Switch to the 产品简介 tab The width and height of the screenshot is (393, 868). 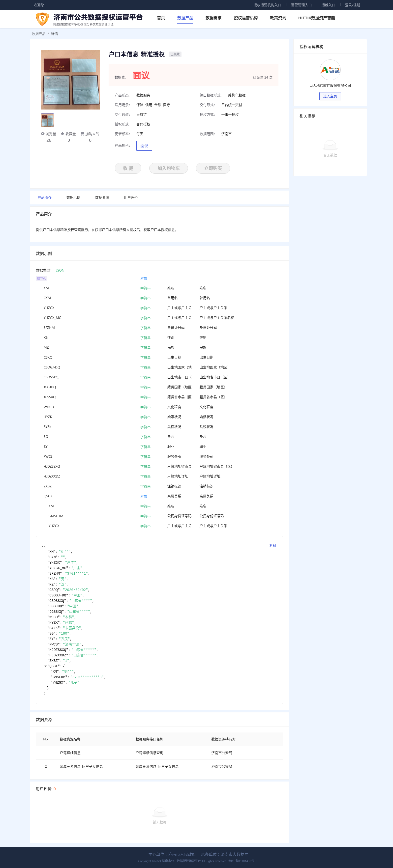coord(44,197)
